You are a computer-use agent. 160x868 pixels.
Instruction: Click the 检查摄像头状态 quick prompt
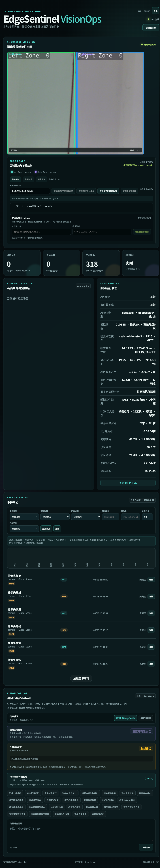click(16, 807)
